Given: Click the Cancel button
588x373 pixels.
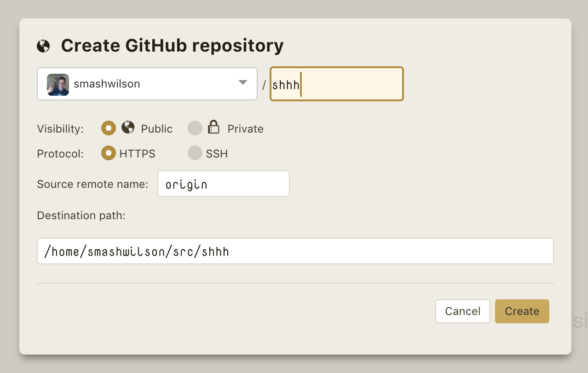Looking at the screenshot, I should 463,311.
